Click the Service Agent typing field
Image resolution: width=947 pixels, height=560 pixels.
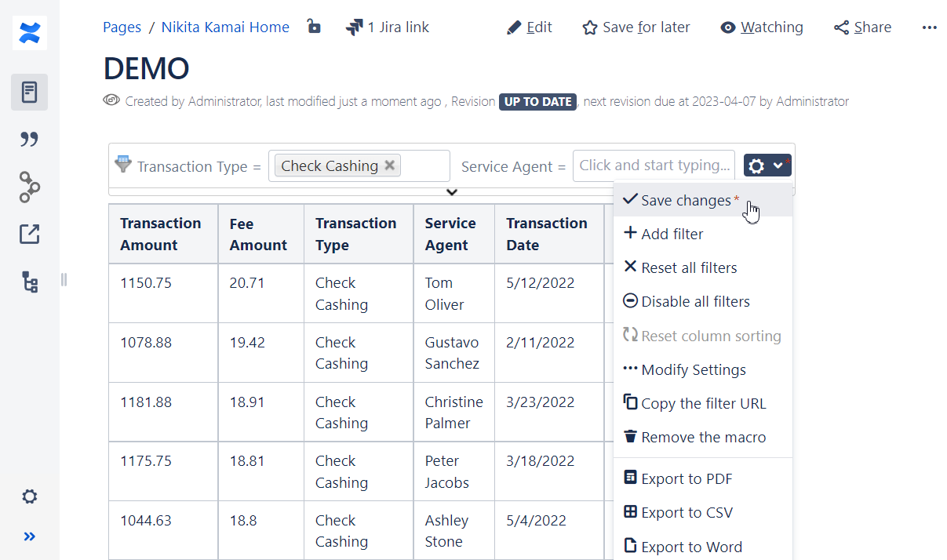coord(654,165)
